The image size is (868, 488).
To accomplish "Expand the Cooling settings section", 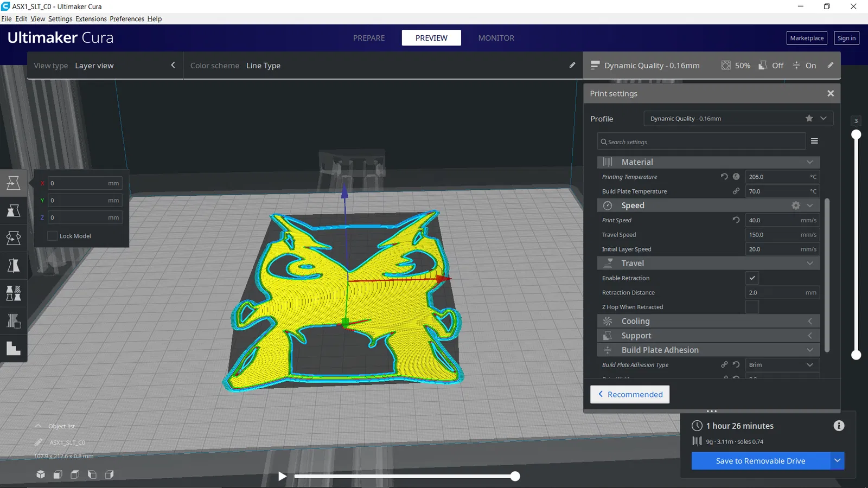I will [708, 321].
